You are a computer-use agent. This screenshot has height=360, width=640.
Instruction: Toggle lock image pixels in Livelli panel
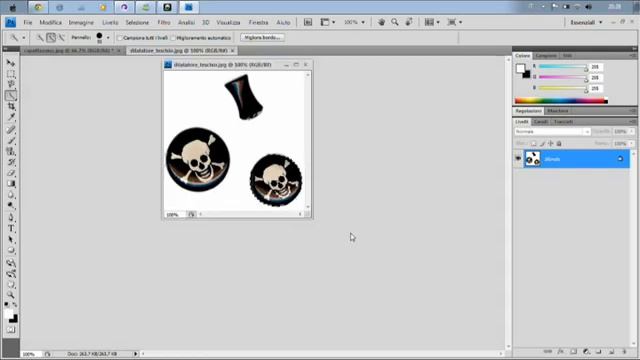pyautogui.click(x=542, y=143)
